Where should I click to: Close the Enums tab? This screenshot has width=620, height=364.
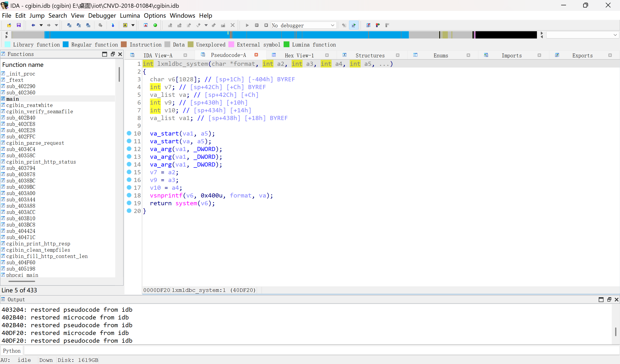click(x=468, y=55)
